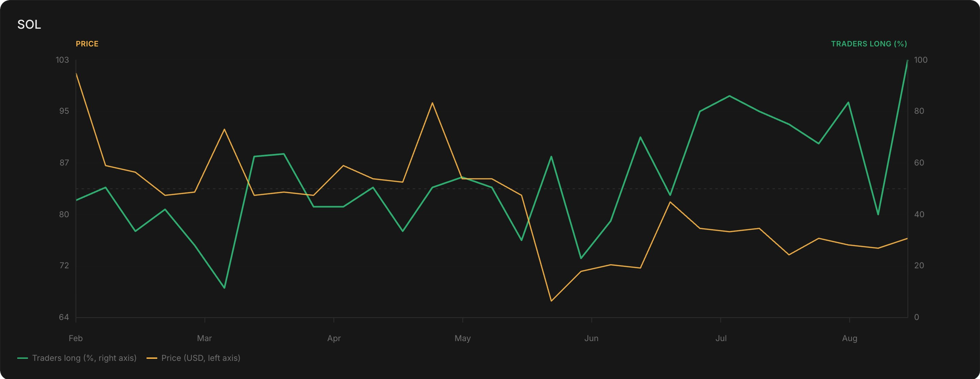This screenshot has width=980, height=379.
Task: Click the 100 value on right axis
Action: click(x=921, y=60)
